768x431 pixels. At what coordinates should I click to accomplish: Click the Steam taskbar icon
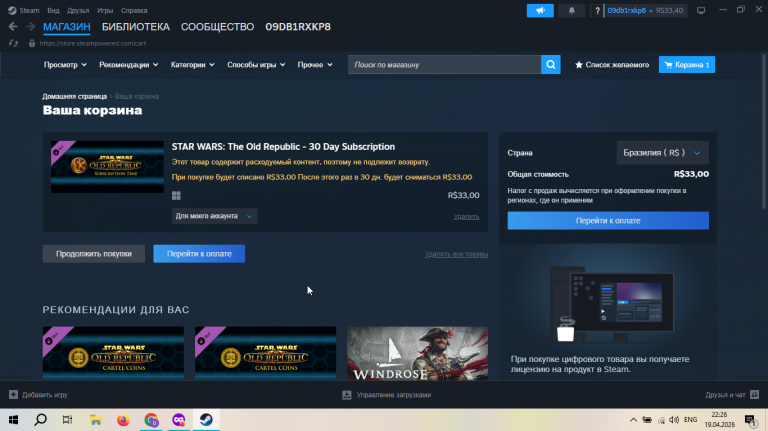click(206, 420)
